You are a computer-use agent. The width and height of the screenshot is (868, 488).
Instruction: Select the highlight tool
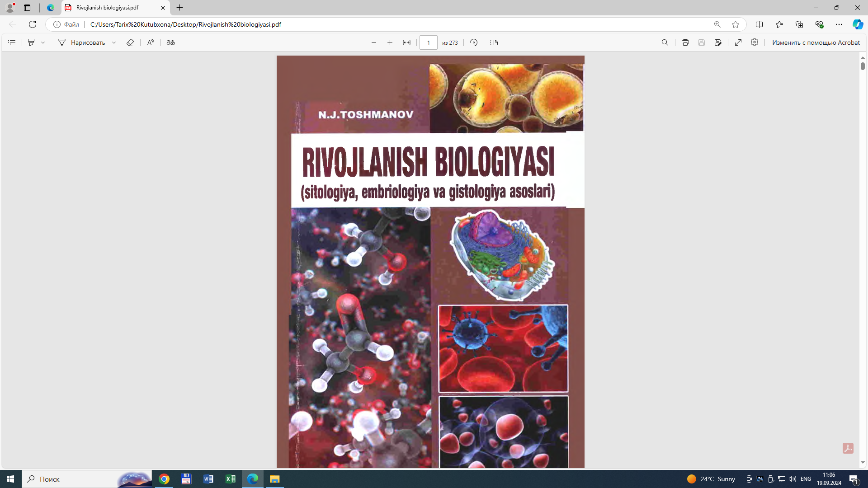coord(31,42)
